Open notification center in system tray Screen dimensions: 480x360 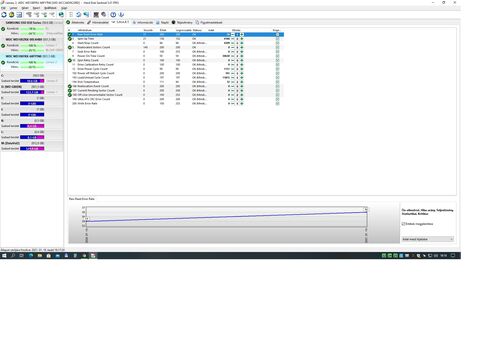(453, 256)
